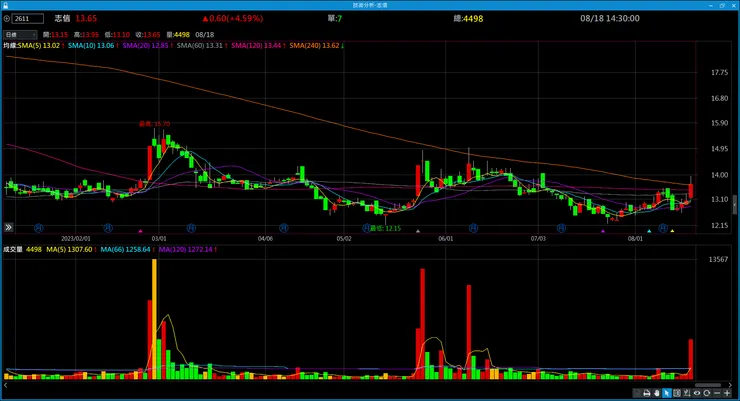
Task: Click SMA(5) 13.02 indicator label
Action: (x=39, y=45)
